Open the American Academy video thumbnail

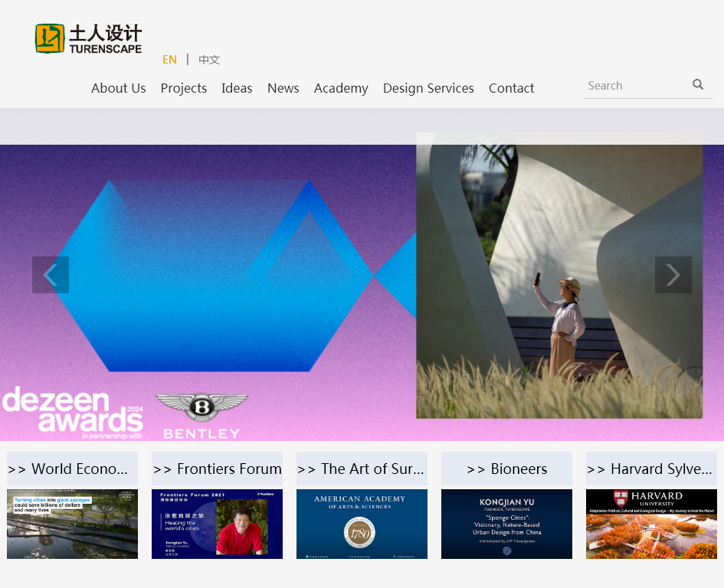pos(362,524)
